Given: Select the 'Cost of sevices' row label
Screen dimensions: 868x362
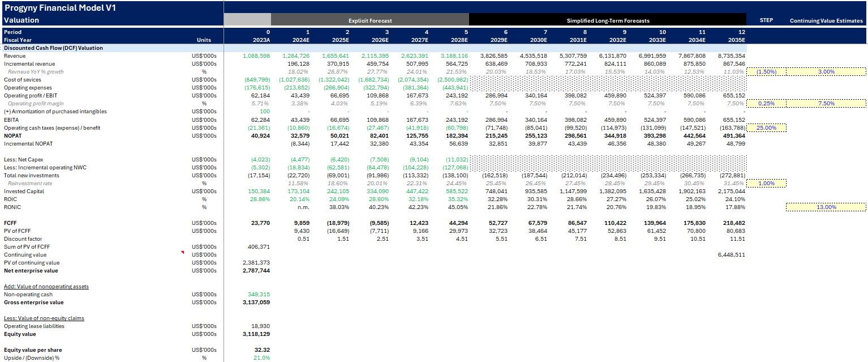Looking at the screenshot, I should point(22,80).
